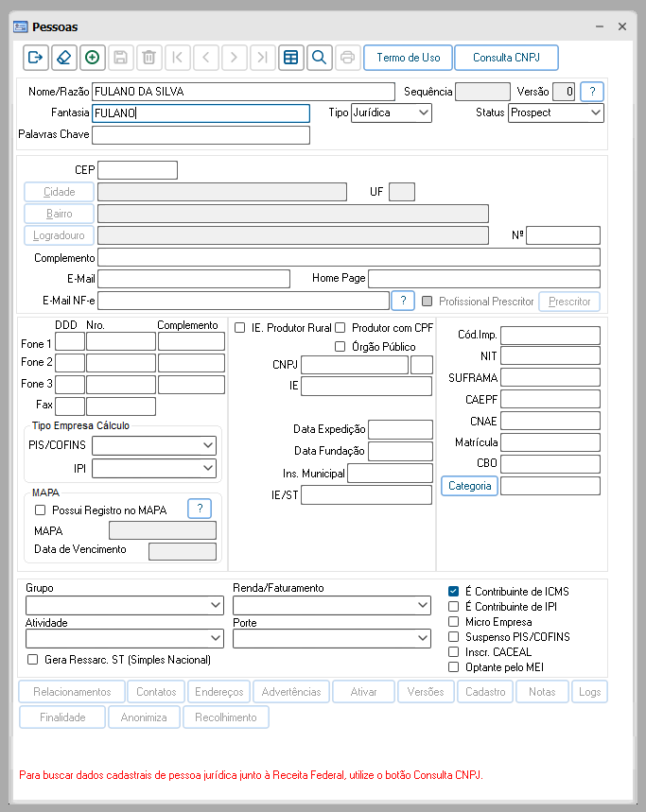
Task: Expand the PIS/COFINS dropdown
Action: (154, 445)
